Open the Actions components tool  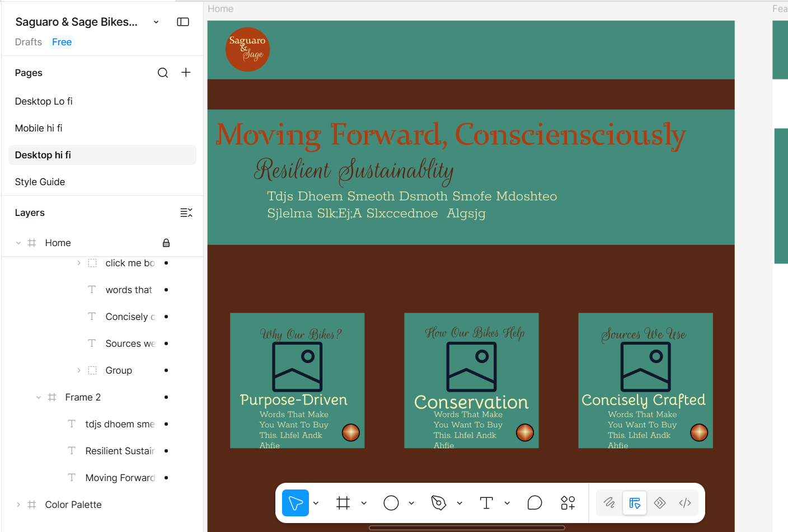click(568, 503)
